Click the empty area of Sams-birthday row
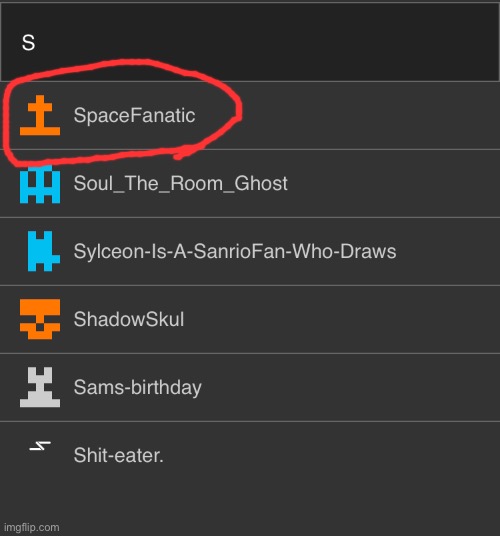This screenshot has width=500, height=536. [x=350, y=387]
